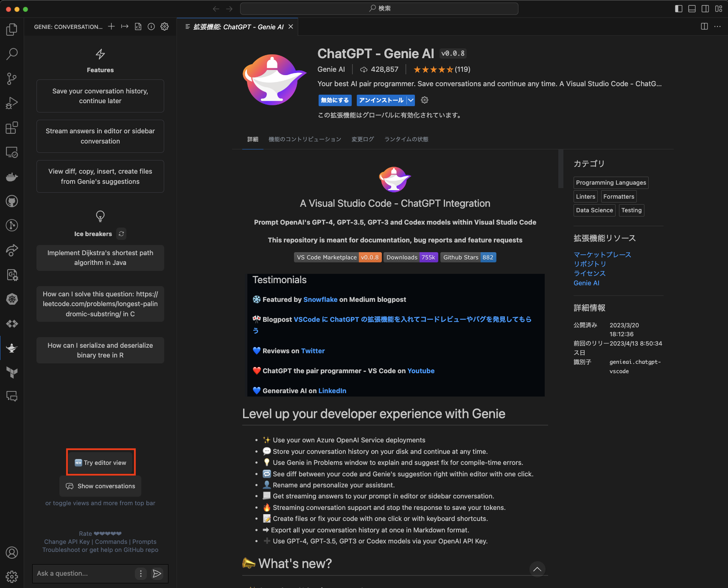Click the details page vertical scrollbar
This screenshot has width=728, height=588.
pyautogui.click(x=560, y=169)
